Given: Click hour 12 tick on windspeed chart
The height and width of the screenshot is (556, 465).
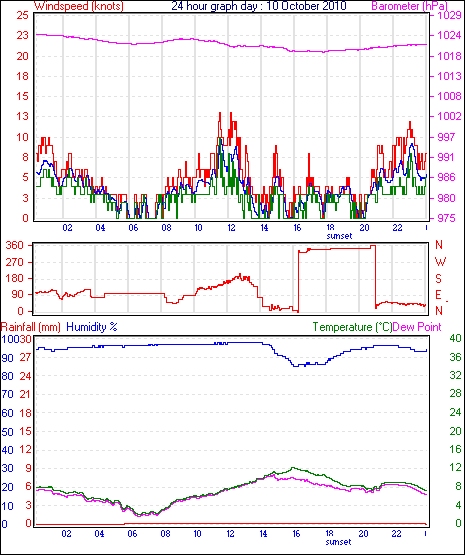Looking at the screenshot, I should click(231, 227).
